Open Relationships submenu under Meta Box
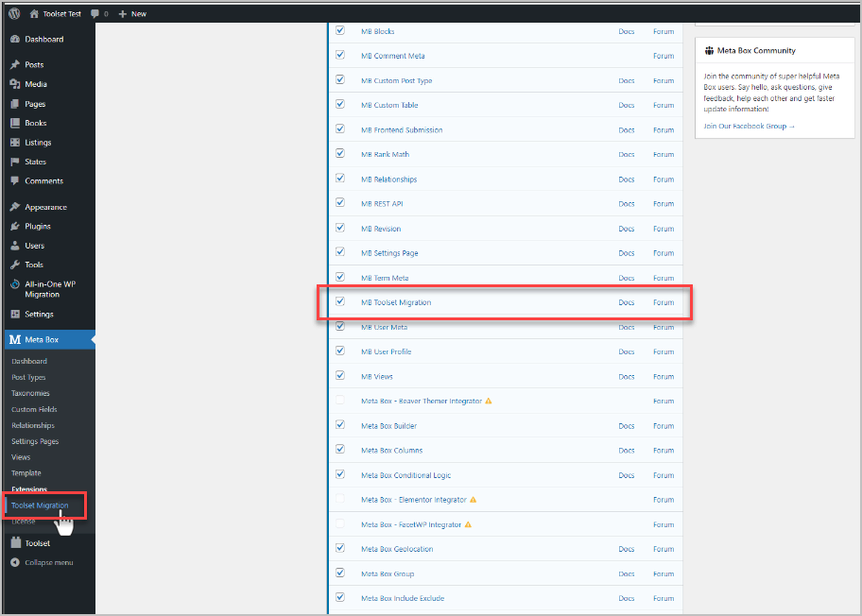This screenshot has height=616, width=862. tap(33, 425)
